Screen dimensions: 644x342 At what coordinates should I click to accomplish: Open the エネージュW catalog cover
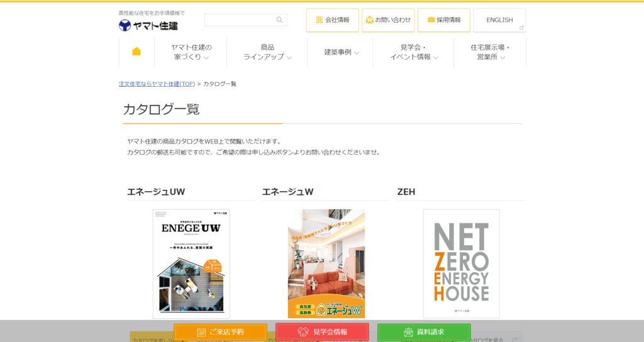point(326,264)
